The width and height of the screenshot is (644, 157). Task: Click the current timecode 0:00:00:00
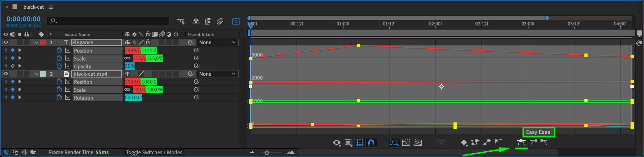pyautogui.click(x=24, y=19)
